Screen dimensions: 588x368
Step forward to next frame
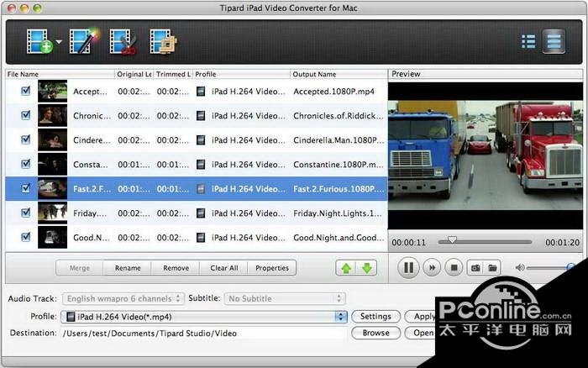point(432,267)
